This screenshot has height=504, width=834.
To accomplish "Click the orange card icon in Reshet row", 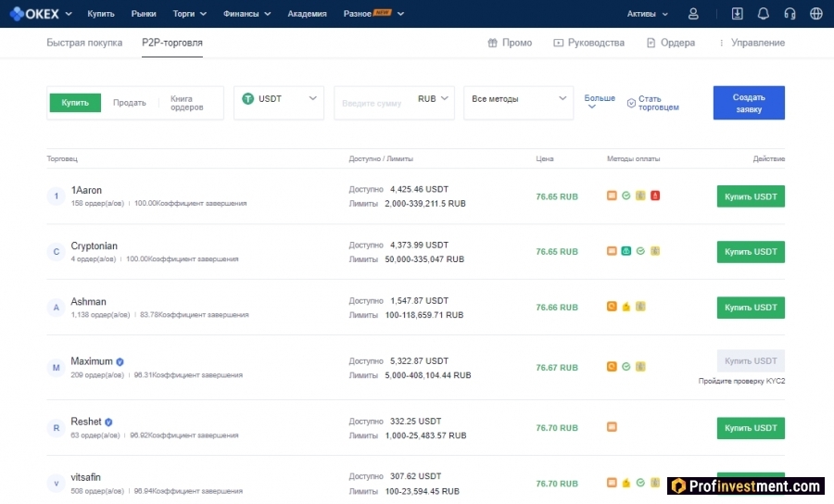I will coord(612,427).
